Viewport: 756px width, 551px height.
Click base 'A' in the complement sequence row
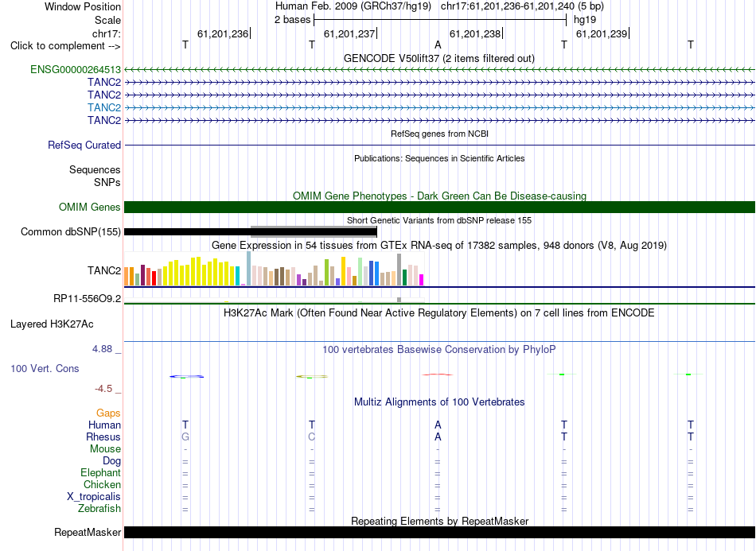[438, 45]
